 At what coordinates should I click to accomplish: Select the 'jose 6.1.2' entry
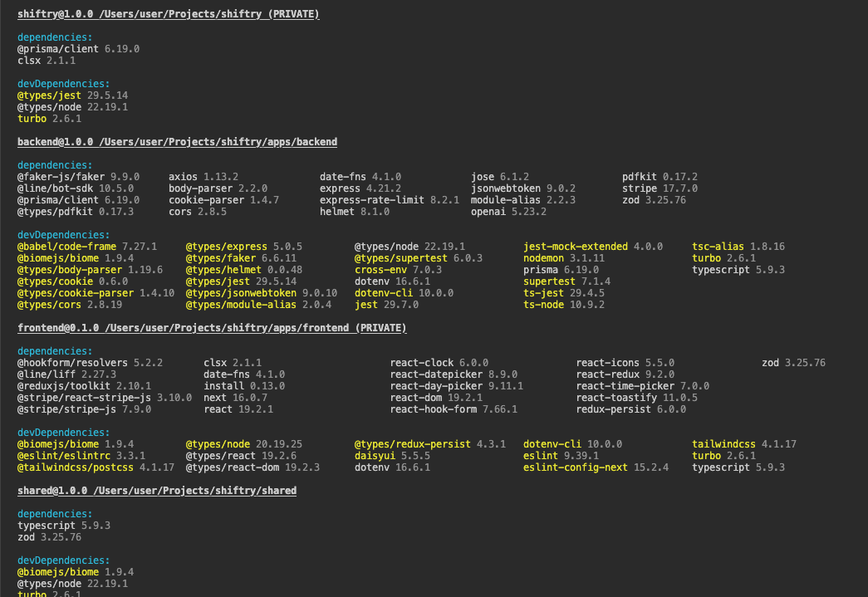pos(500,177)
